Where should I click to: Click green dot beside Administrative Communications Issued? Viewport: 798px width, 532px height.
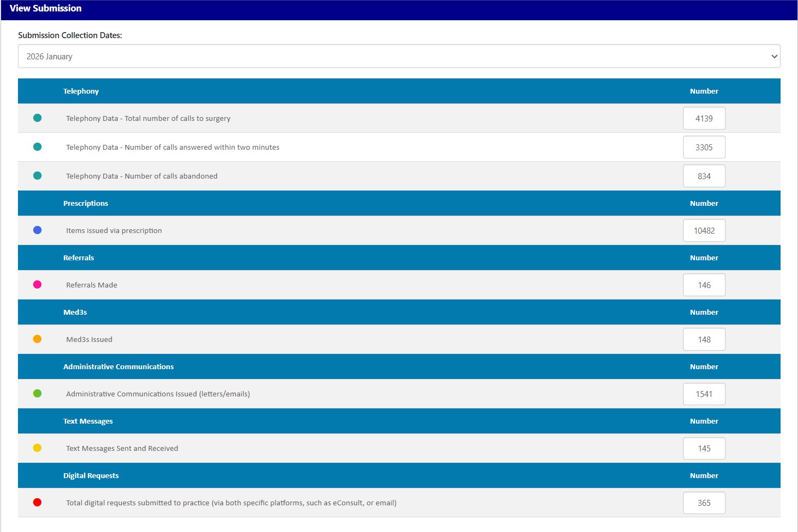[x=37, y=394]
